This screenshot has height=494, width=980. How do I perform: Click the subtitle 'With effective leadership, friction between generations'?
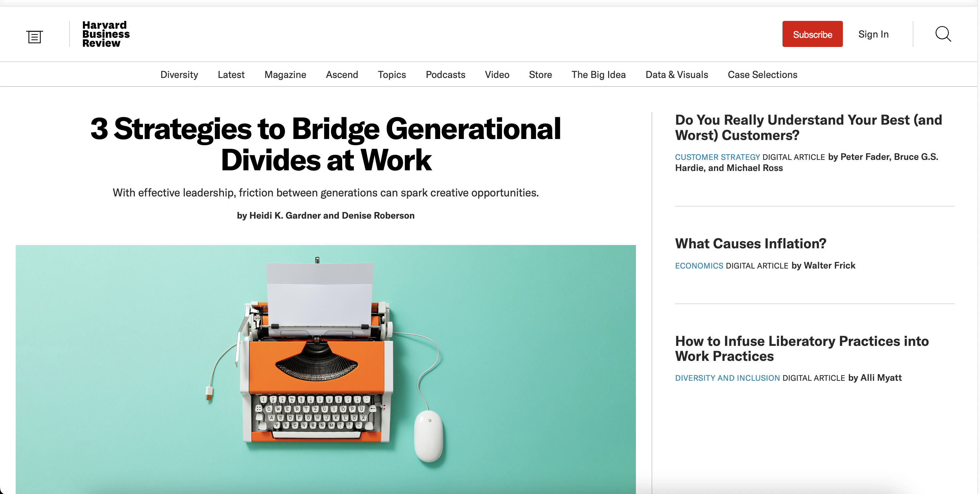tap(326, 193)
